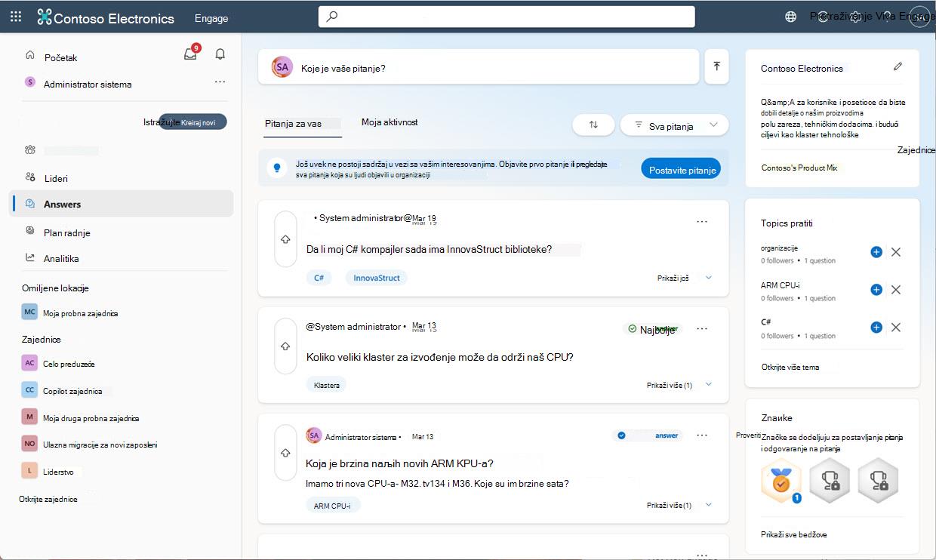Viewport: 936px width, 560px height.
Task: Follow the ARM CPU-i topic plus icon
Action: click(876, 290)
